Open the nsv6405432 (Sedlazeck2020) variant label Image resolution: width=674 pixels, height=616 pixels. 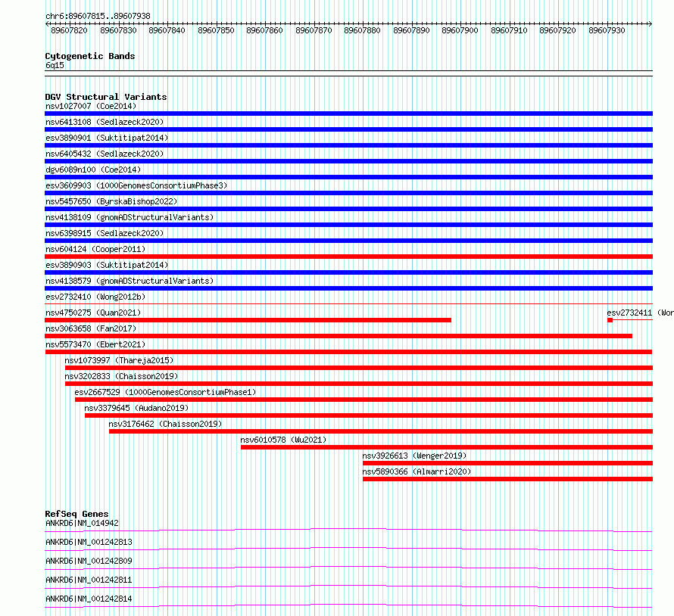(105, 154)
